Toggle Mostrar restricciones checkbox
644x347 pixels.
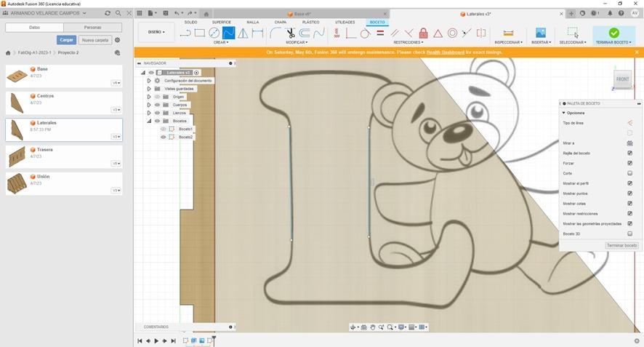[629, 213]
